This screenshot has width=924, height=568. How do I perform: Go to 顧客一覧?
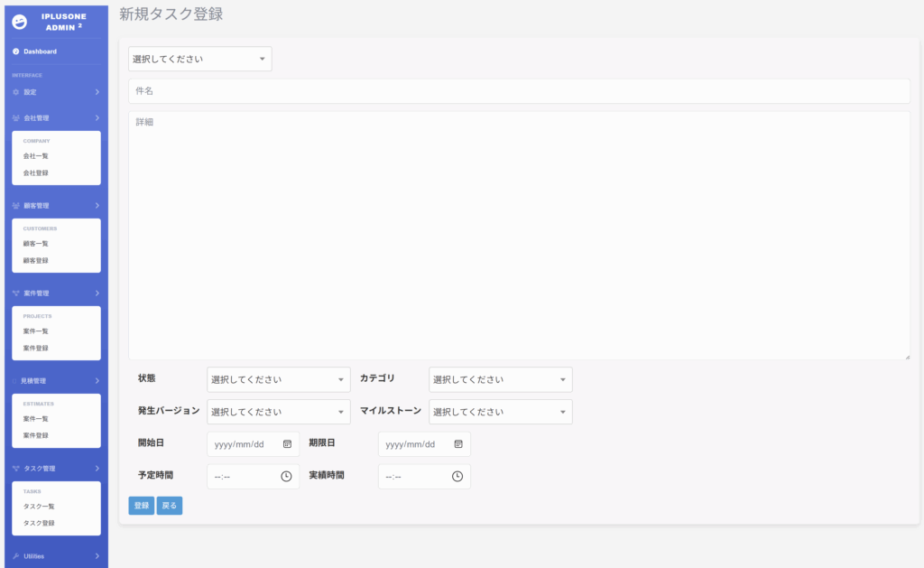click(x=36, y=244)
